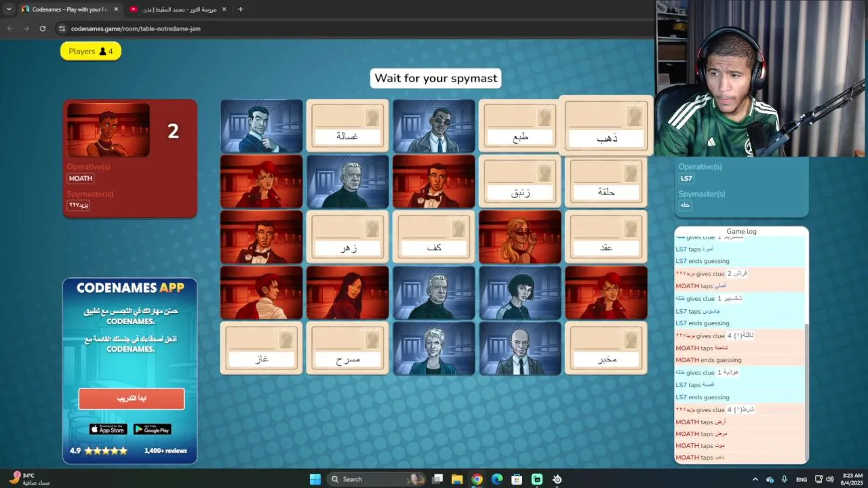Viewport: 868px width, 488px height.
Task: Tap the agent icon on the مسرح card
Action: pyautogui.click(x=372, y=340)
